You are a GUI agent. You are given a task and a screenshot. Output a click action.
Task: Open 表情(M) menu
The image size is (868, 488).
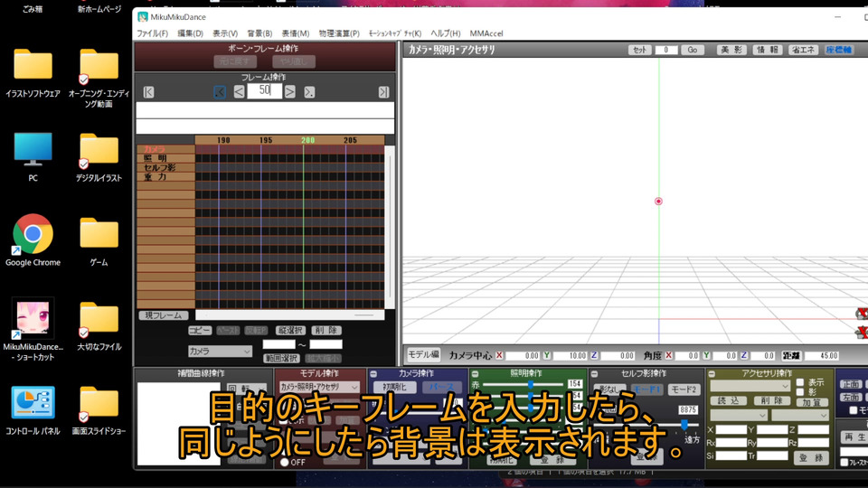tap(295, 33)
